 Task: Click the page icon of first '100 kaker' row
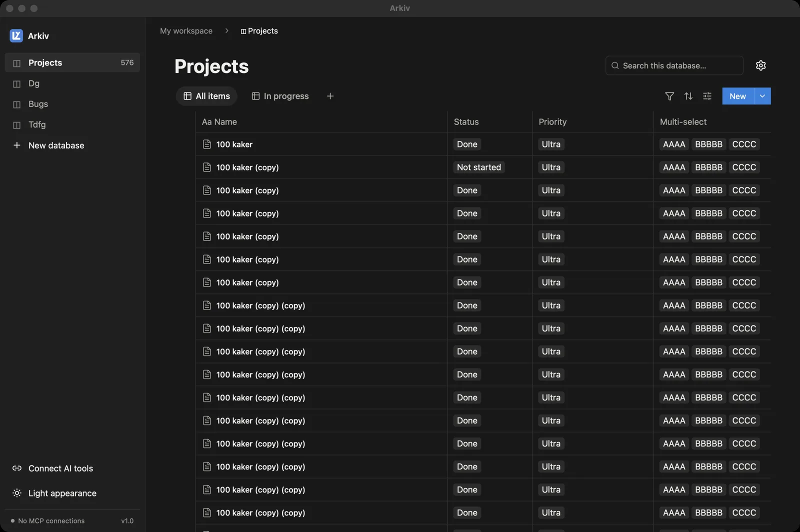[x=207, y=144]
